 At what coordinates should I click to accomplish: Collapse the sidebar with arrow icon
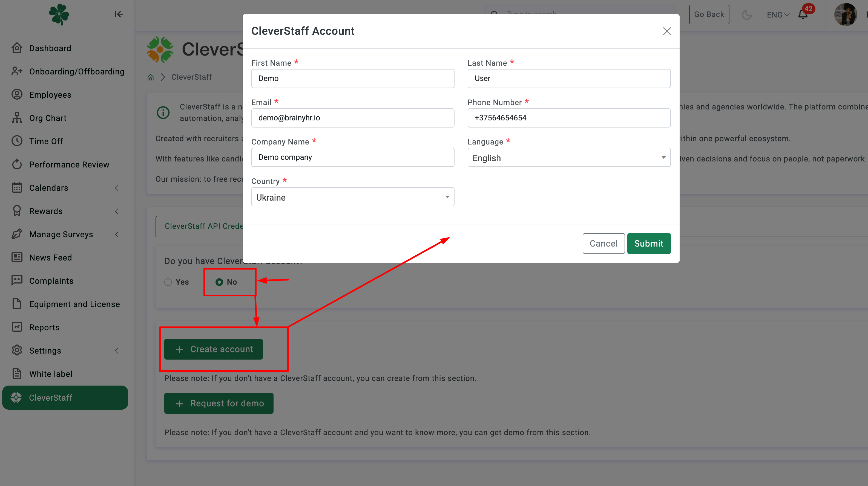[119, 14]
